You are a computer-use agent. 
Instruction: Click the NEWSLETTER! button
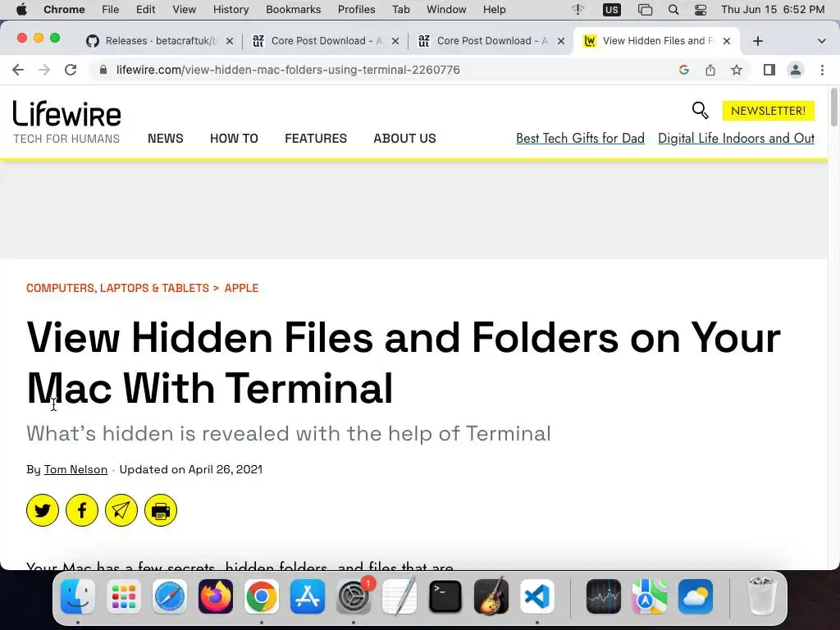point(768,111)
